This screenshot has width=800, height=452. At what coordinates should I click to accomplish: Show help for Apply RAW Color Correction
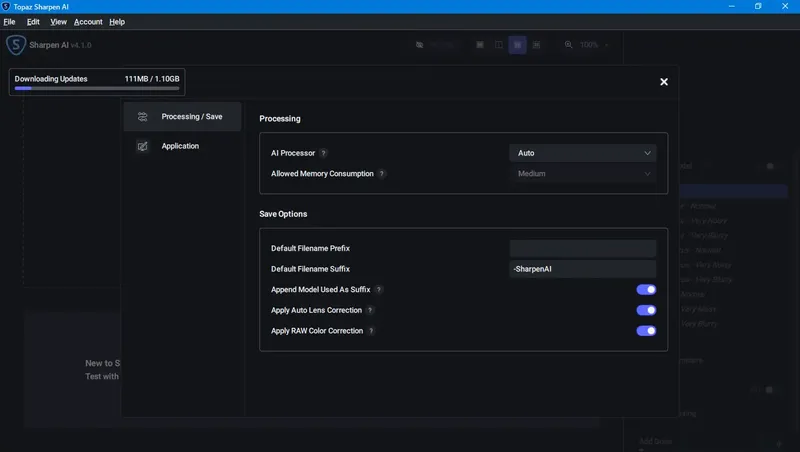pos(371,331)
